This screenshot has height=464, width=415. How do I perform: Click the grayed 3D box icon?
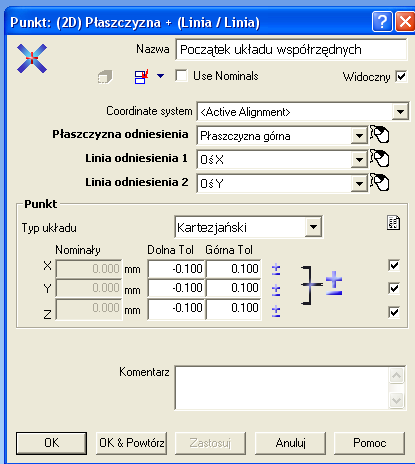[105, 77]
